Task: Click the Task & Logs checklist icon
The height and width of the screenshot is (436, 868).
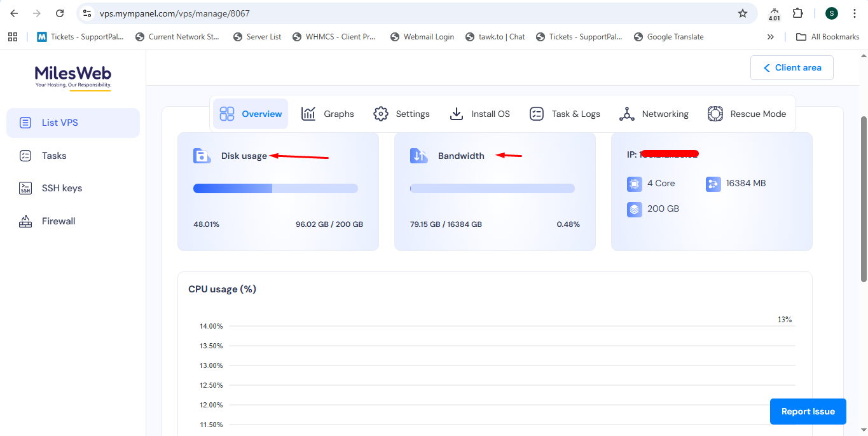Action: click(537, 114)
